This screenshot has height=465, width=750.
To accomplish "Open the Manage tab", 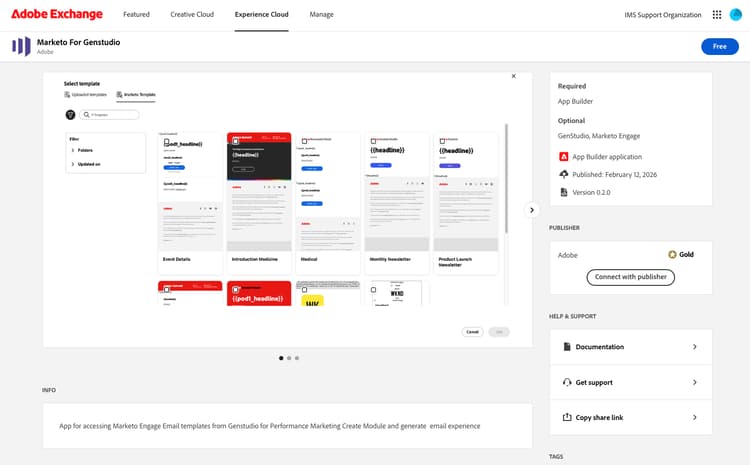I will (x=321, y=14).
